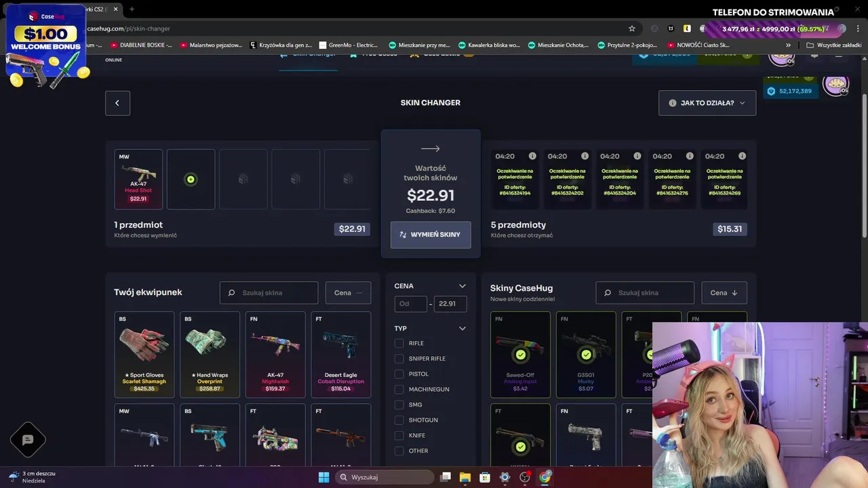Open the NOWOŚĆ! Ciasto bookmark

[x=698, y=45]
